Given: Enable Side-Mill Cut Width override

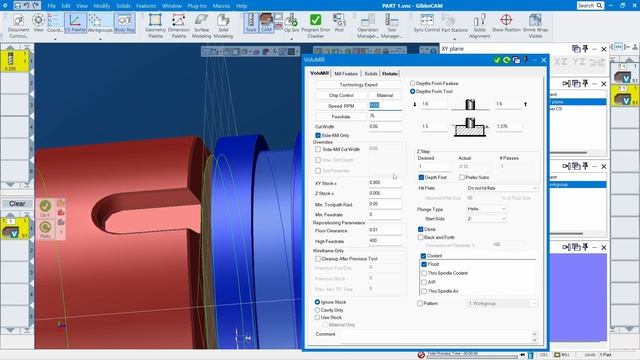Looking at the screenshot, I should pyautogui.click(x=318, y=149).
